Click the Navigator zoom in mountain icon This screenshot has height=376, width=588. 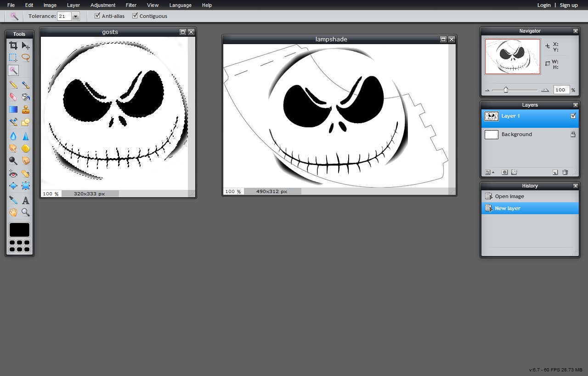click(545, 90)
